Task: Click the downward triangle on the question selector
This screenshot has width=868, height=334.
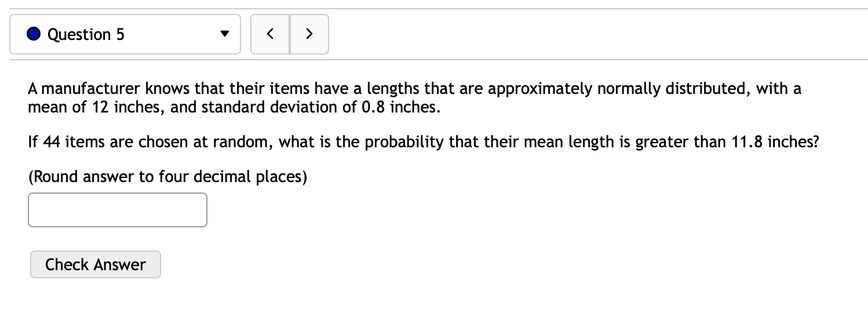Action: click(x=225, y=34)
